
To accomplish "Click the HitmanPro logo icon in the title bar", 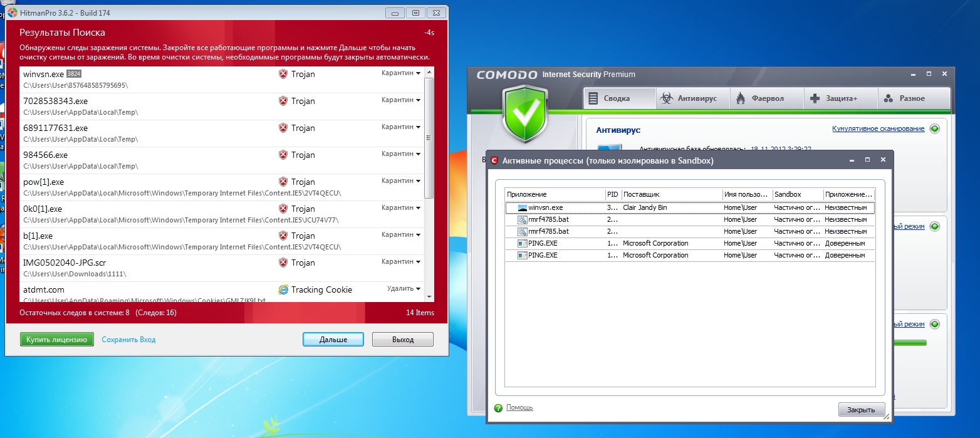I will 12,13.
